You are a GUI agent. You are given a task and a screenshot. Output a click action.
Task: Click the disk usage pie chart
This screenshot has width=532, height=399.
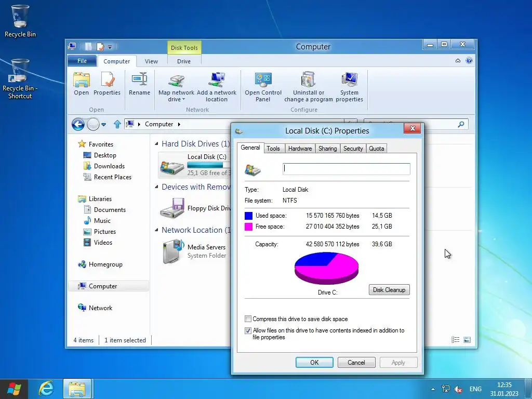326,268
